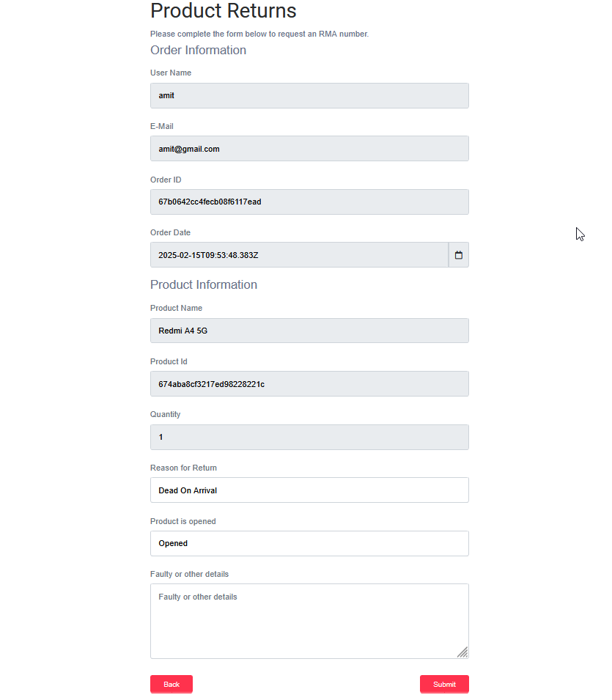612x700 pixels.
Task: Click the Quantity field showing 1
Action: pos(309,438)
